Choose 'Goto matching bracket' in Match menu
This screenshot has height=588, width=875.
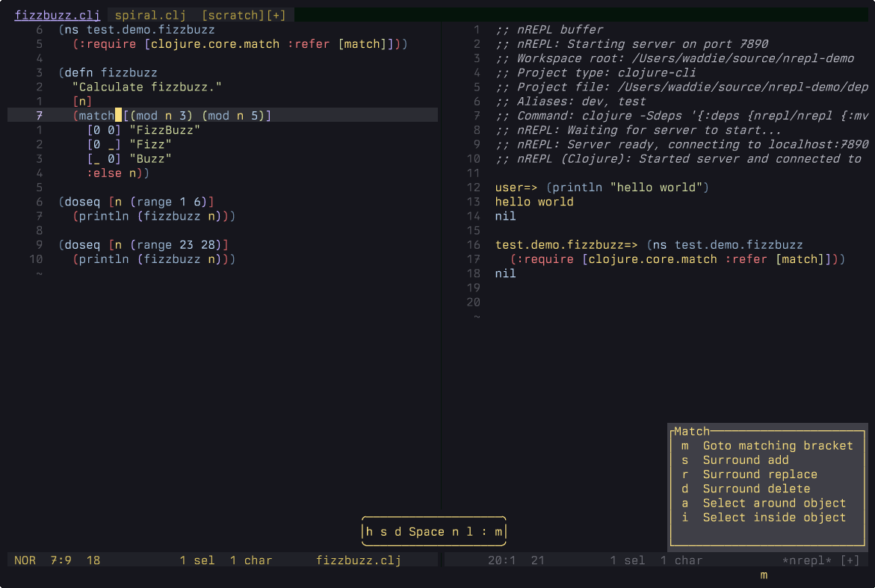point(767,446)
